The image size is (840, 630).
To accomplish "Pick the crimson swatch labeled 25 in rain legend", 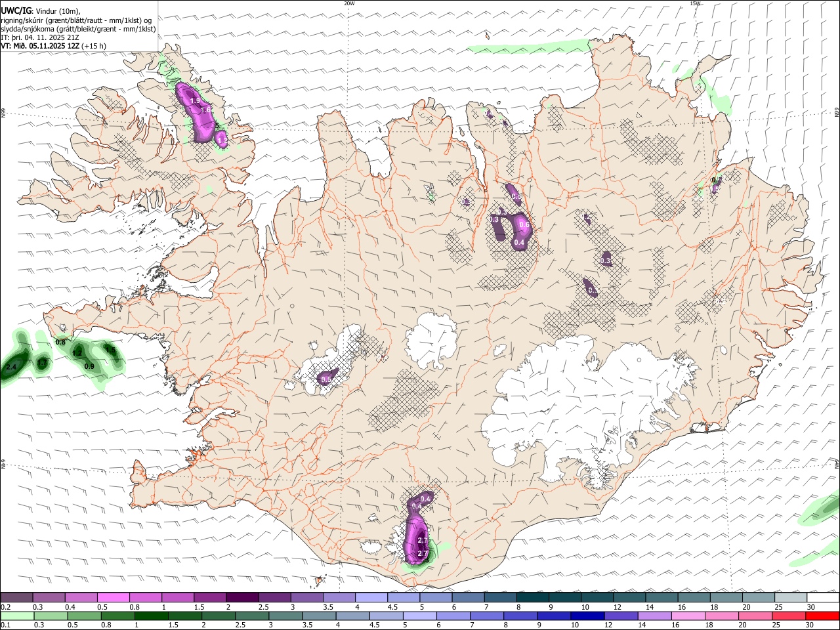I will tap(789, 616).
